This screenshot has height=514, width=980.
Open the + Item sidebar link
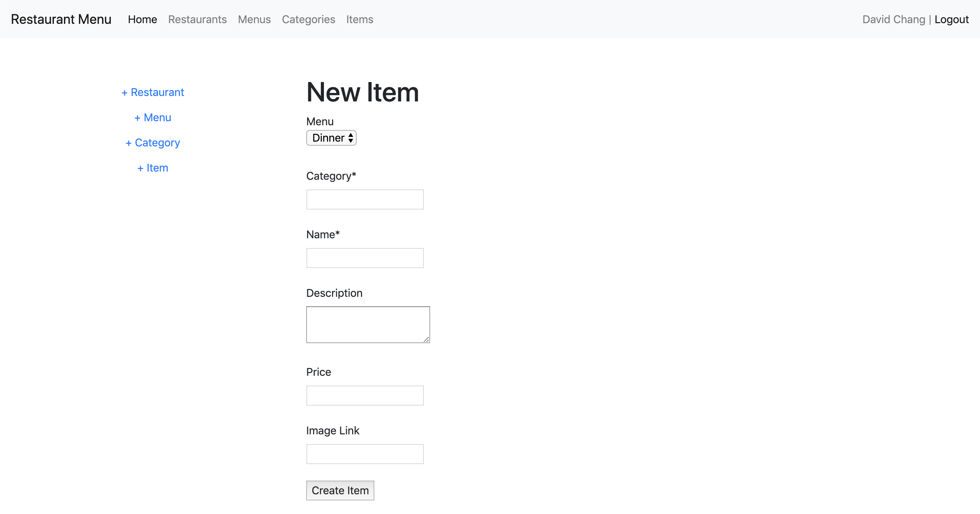(152, 168)
